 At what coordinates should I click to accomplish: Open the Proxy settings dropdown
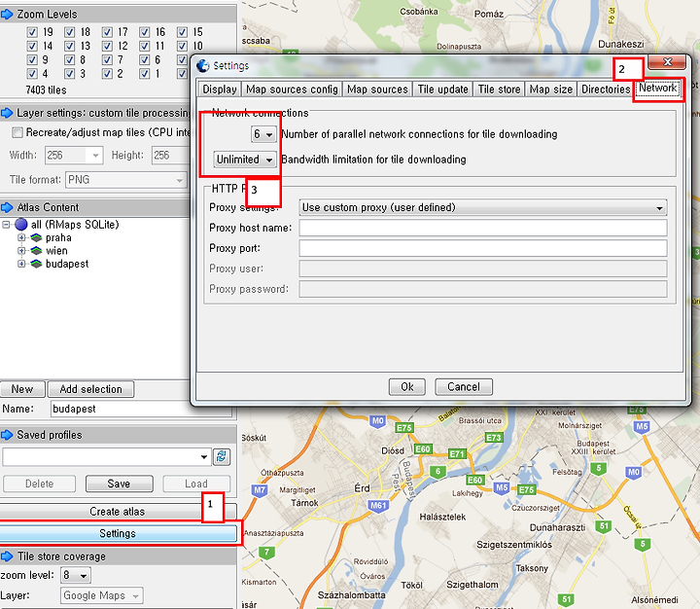(482, 208)
